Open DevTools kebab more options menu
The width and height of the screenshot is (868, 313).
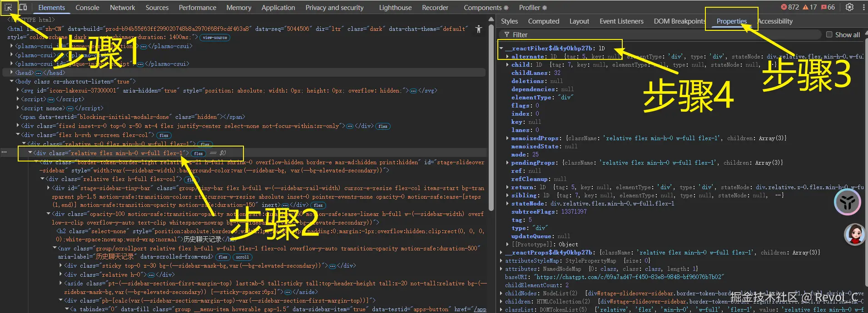pyautogui.click(x=863, y=7)
